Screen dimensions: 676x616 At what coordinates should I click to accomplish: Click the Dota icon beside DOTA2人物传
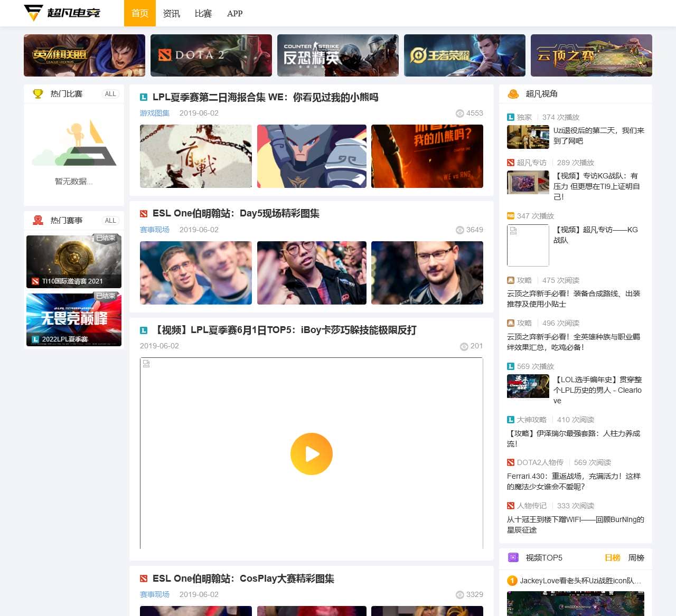511,462
